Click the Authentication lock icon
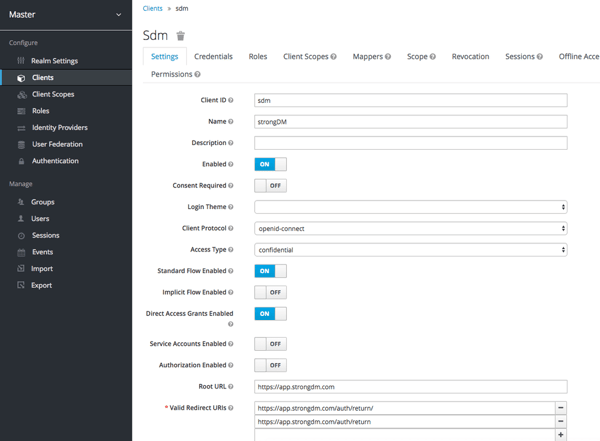 (21, 161)
